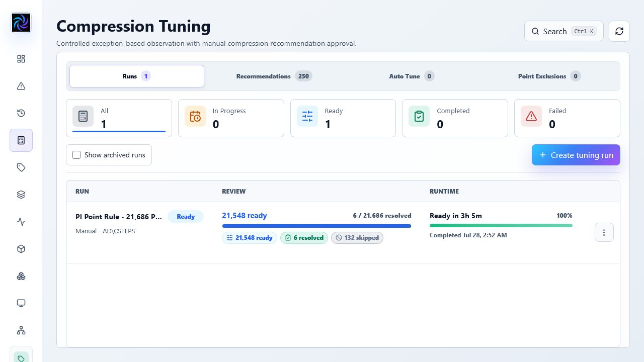Switch to the Recommendations tab
The width and height of the screenshot is (644, 362).
pyautogui.click(x=274, y=76)
